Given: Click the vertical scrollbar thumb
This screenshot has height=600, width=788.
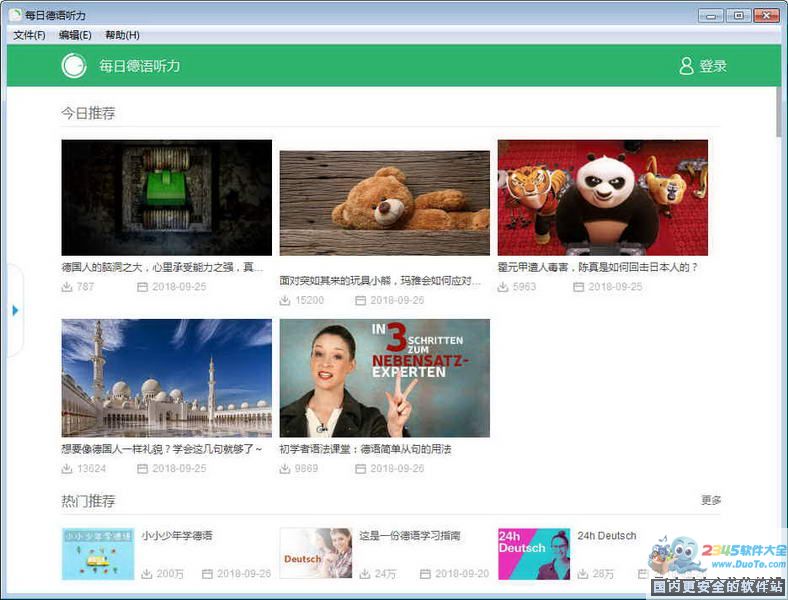Looking at the screenshot, I should [779, 112].
